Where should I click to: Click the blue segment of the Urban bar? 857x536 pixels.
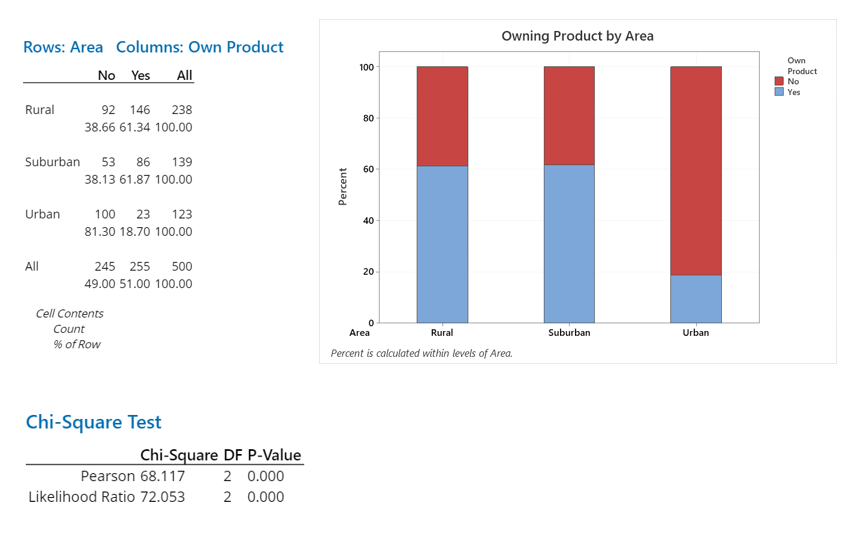[696, 299]
